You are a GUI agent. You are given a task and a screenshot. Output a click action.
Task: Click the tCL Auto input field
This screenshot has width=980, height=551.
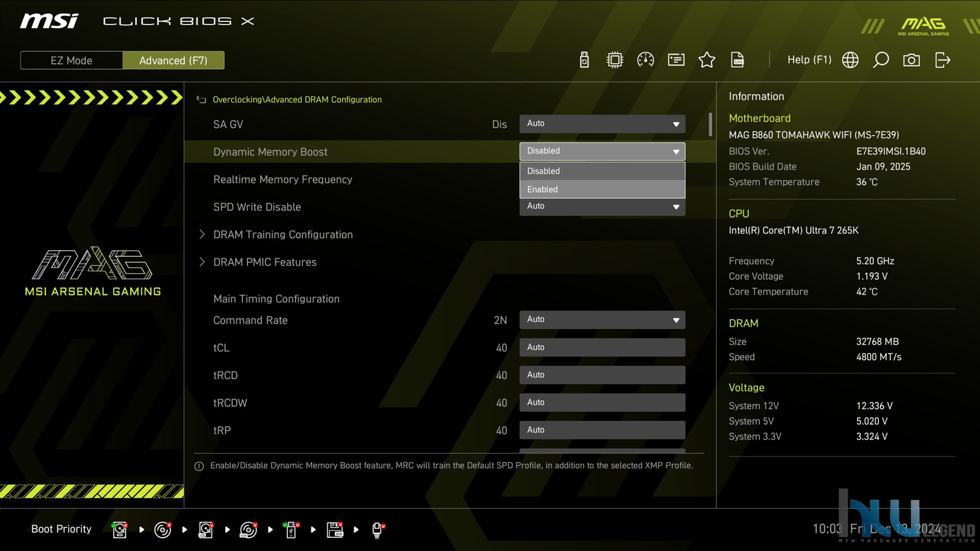[x=602, y=347]
